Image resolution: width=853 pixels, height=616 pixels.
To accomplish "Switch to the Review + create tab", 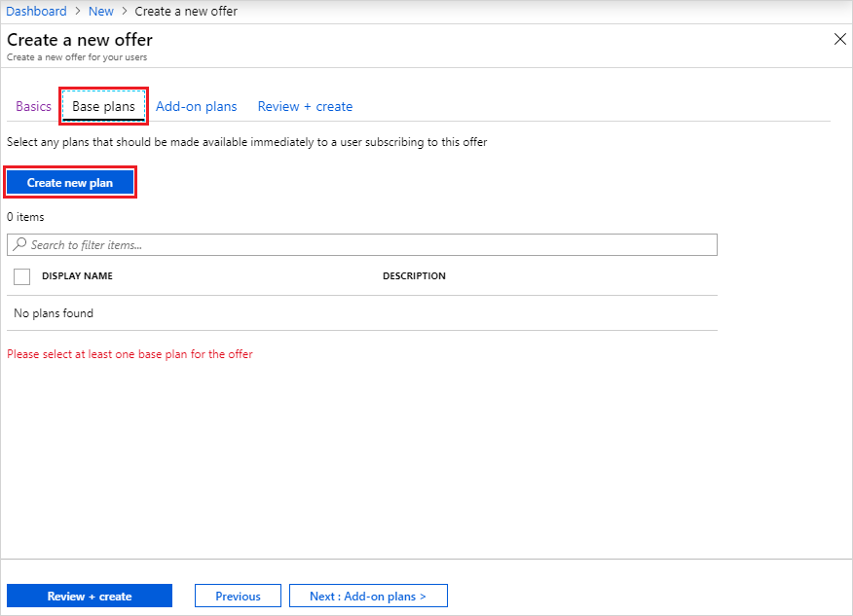I will pyautogui.click(x=305, y=105).
